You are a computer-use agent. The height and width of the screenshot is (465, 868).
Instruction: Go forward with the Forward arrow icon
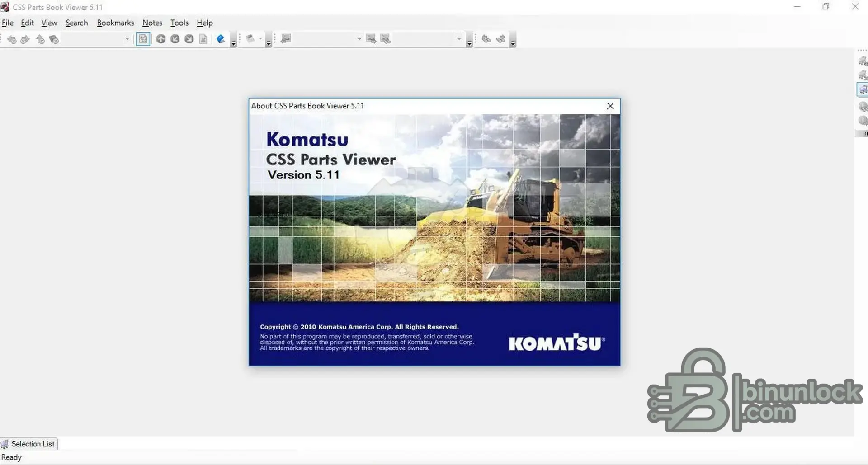(25, 39)
